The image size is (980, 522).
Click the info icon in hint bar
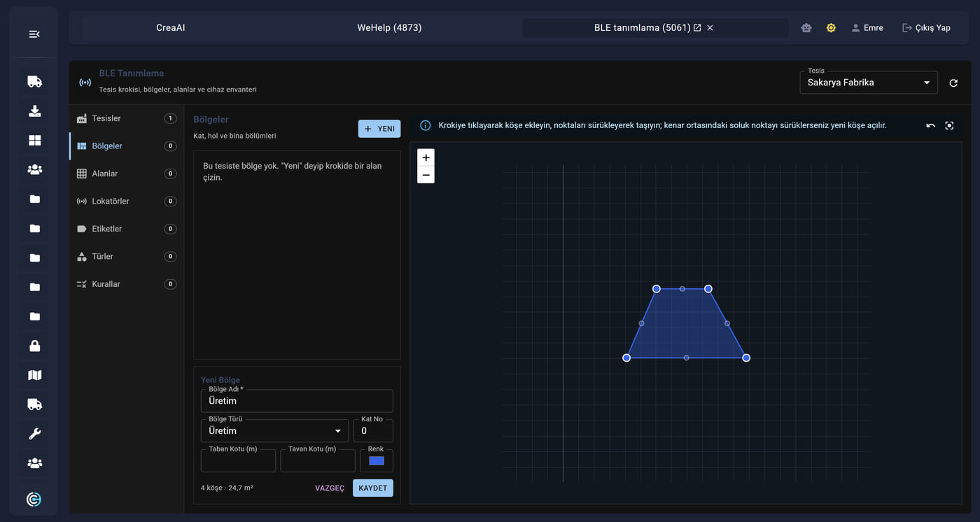click(x=425, y=125)
